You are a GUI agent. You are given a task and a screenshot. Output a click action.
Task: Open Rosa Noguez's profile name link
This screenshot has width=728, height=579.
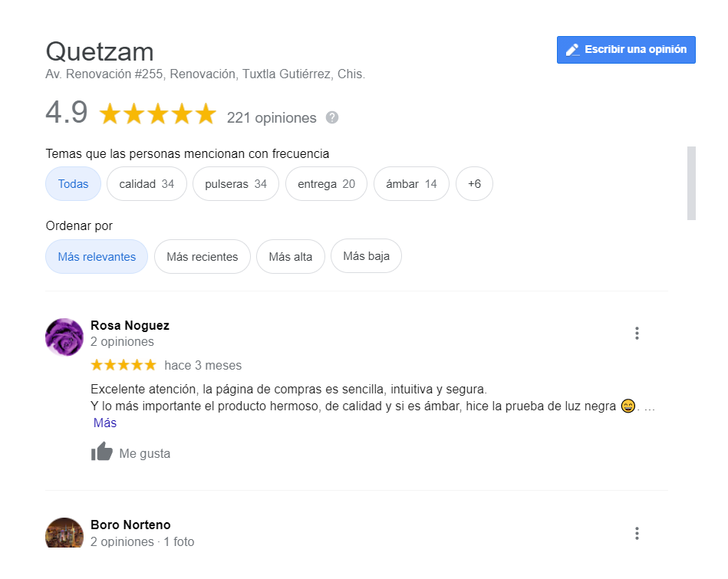[130, 325]
